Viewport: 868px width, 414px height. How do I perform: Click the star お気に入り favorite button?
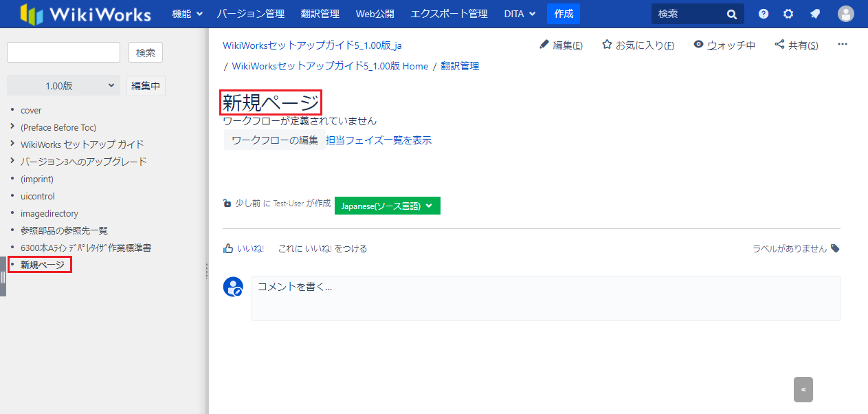[x=638, y=45]
